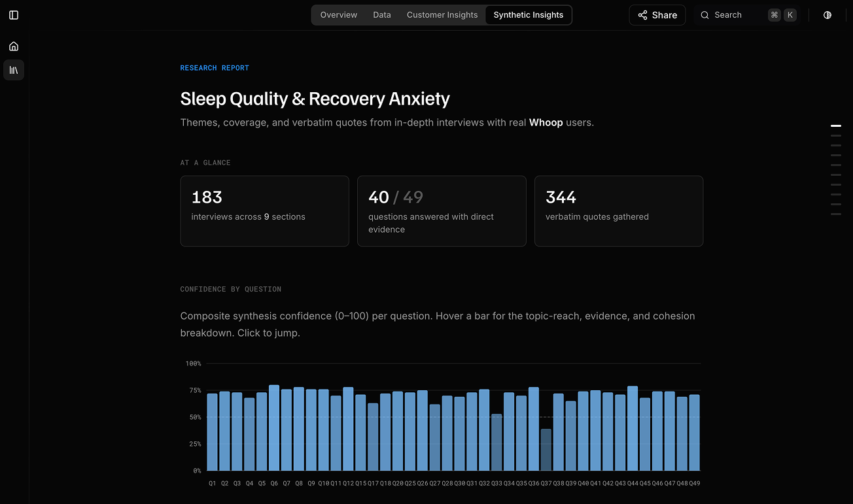Click the CONFIDENCE BY QUESTION heading
853x504 pixels.
[231, 289]
